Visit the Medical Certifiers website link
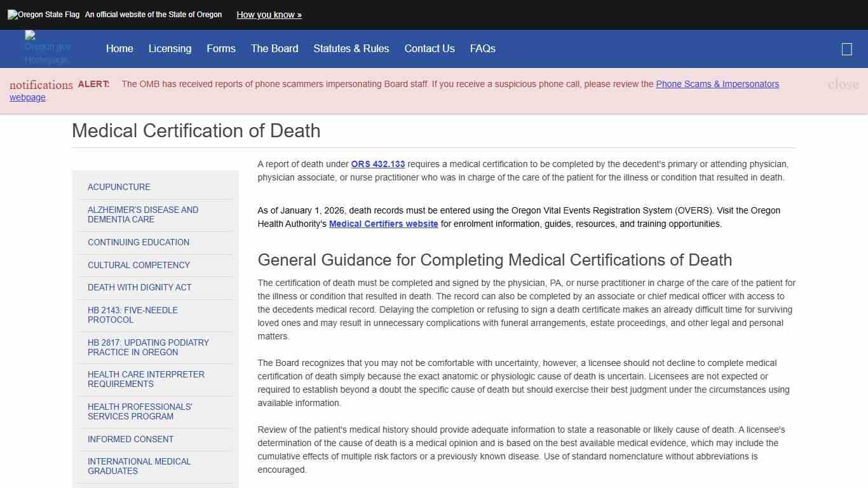 tap(383, 224)
